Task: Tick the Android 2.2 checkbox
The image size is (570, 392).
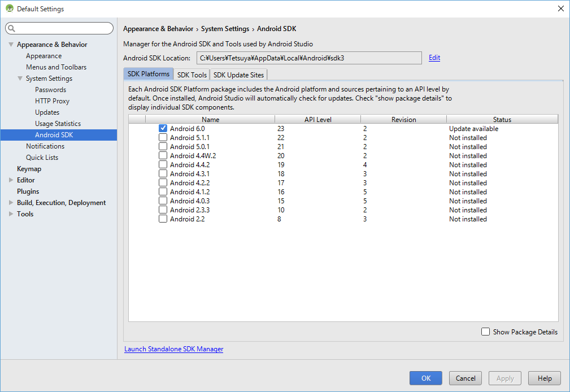Action: [163, 219]
